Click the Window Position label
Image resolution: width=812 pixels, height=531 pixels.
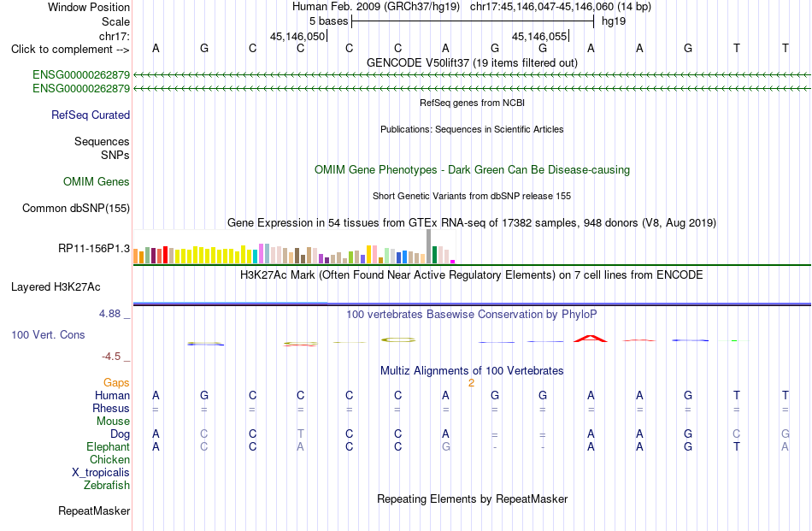pyautogui.click(x=89, y=7)
